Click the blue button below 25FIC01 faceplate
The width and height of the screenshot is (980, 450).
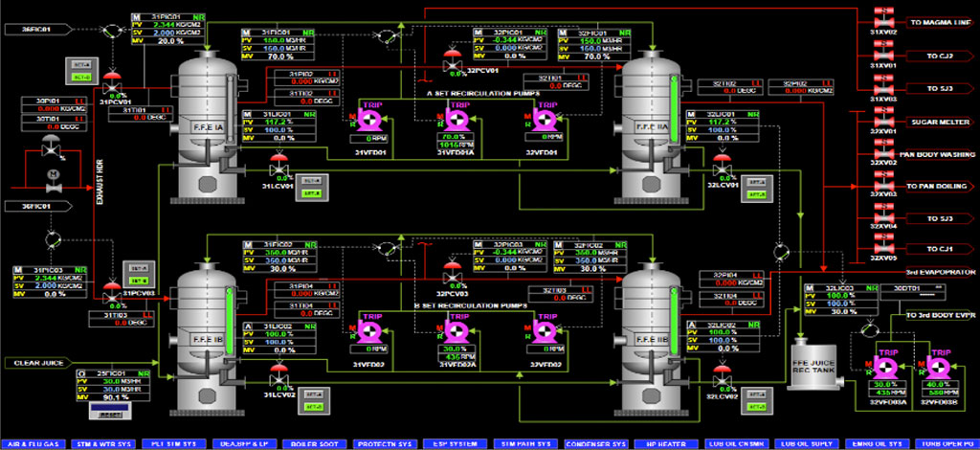pyautogui.click(x=112, y=411)
